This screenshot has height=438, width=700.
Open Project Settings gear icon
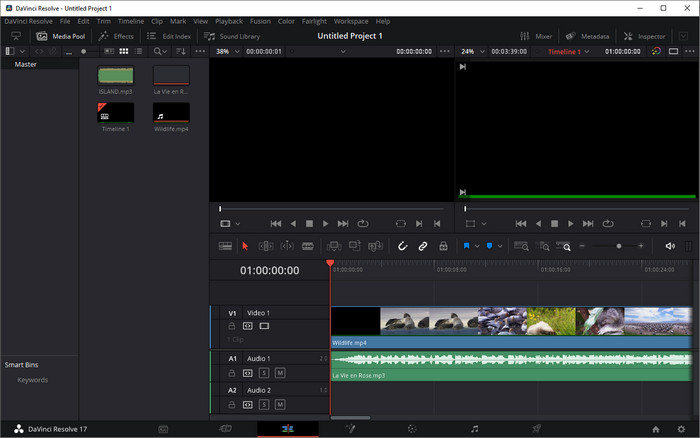[x=681, y=429]
